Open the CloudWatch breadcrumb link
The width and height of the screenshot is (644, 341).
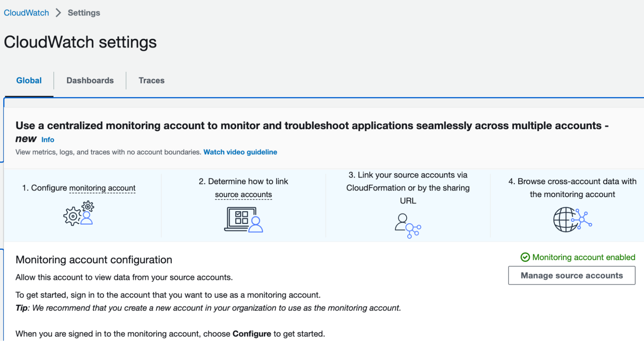(x=26, y=13)
